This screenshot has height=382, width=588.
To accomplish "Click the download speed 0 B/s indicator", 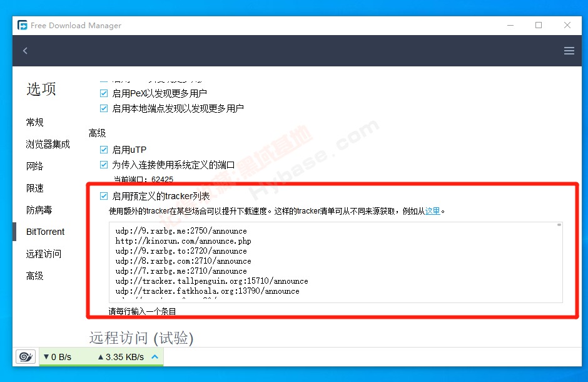I will coord(58,357).
